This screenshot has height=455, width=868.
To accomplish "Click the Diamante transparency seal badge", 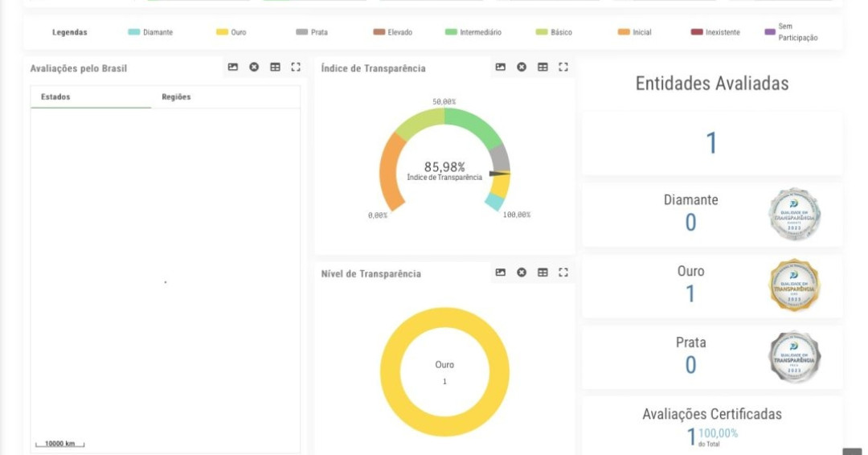I will [794, 215].
